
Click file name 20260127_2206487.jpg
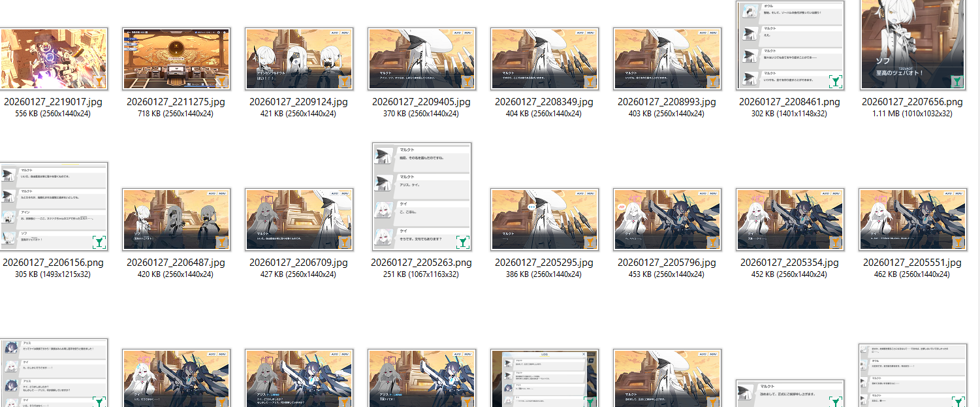[x=176, y=263]
